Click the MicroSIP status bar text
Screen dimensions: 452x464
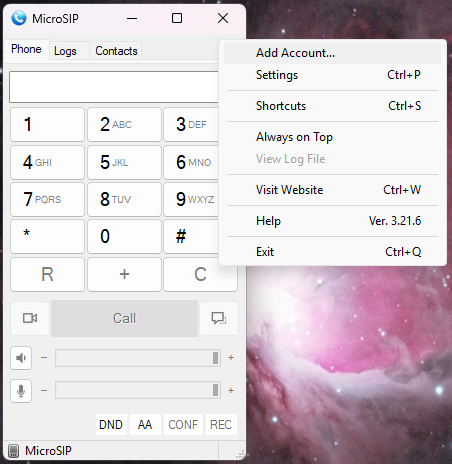coord(48,451)
